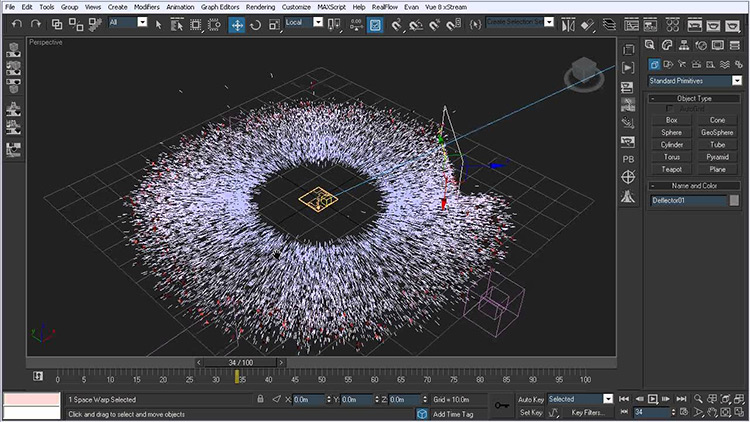Open the Modifiers menu
The width and height of the screenshot is (750, 422).
coord(146,7)
